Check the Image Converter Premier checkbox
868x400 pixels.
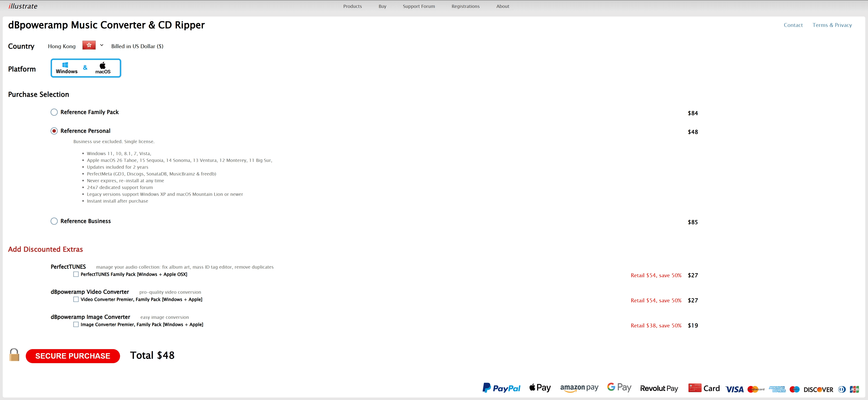[x=76, y=324]
